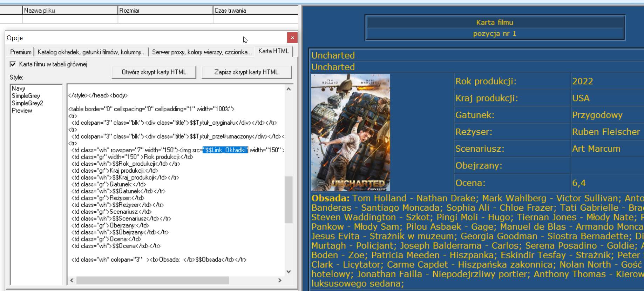This screenshot has width=644, height=291.
Task: Open 'Katalog okładek, gatunki filmów' tab
Action: pyautogui.click(x=91, y=52)
